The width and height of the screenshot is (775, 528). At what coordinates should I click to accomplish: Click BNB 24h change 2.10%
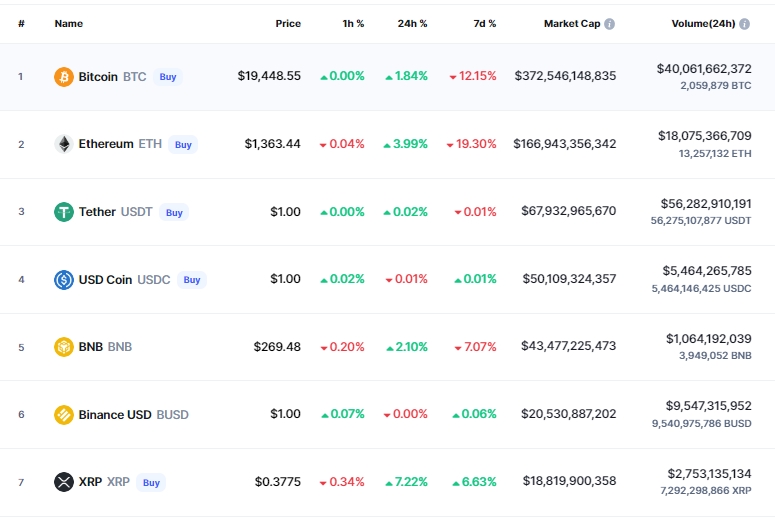tap(407, 347)
